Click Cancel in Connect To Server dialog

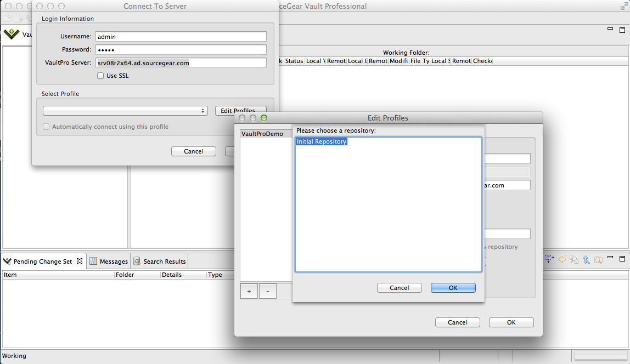[194, 151]
